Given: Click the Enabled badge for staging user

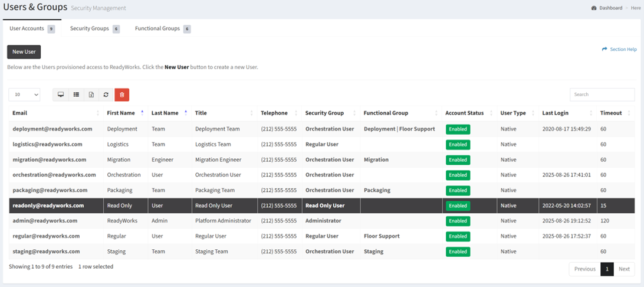Looking at the screenshot, I should pyautogui.click(x=458, y=252).
